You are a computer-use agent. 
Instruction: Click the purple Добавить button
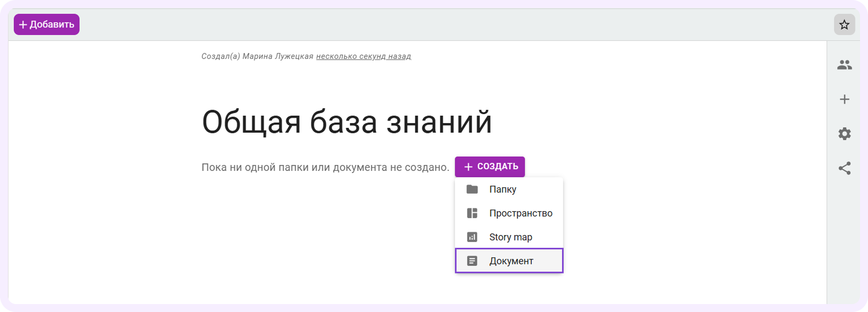pos(47,24)
